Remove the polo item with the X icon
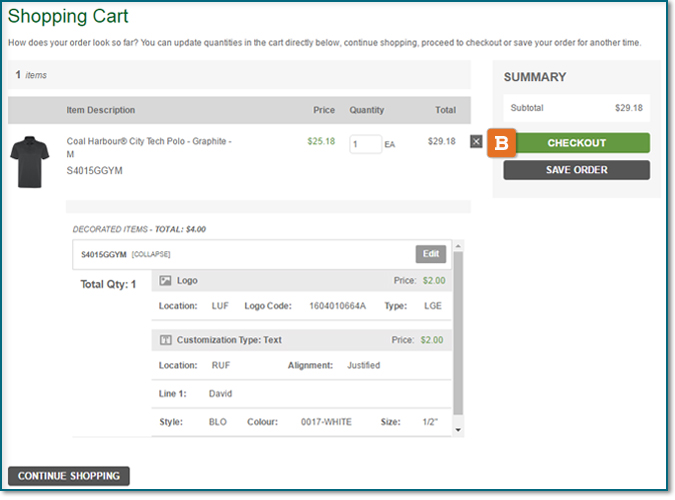 (x=476, y=142)
